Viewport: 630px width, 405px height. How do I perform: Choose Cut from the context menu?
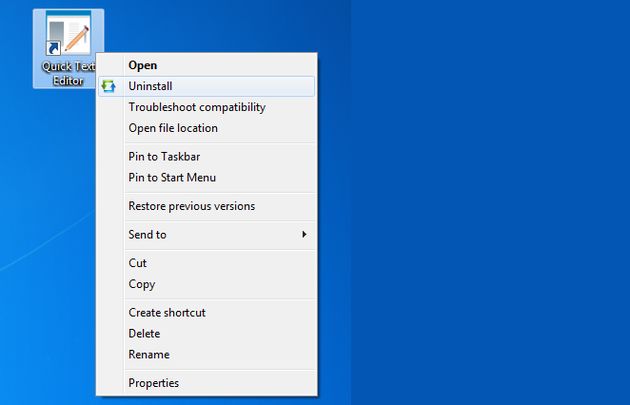(206, 263)
